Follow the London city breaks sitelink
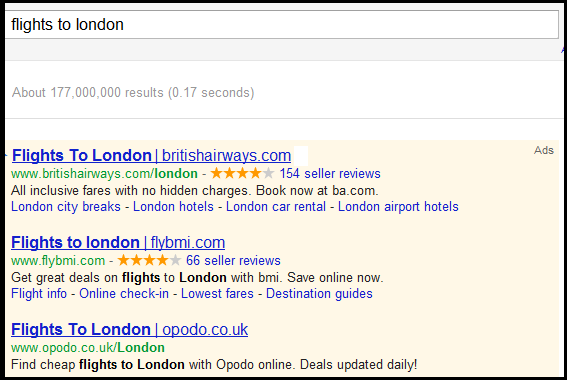 click(66, 207)
